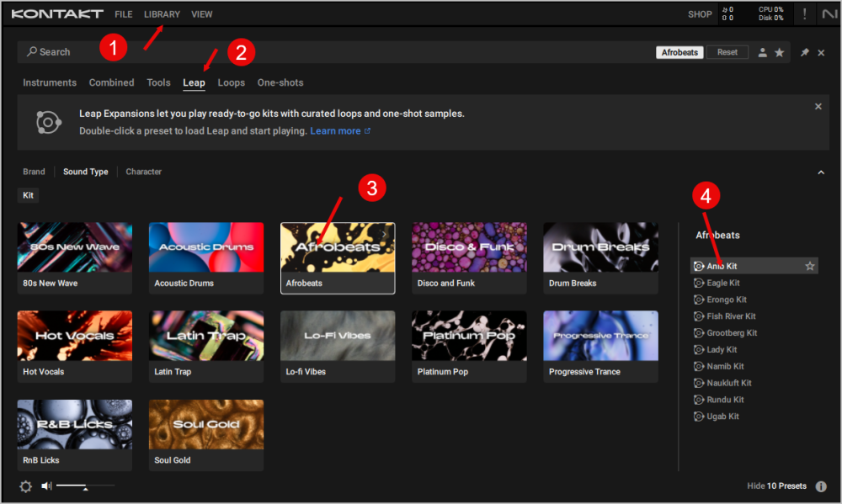842x504 pixels.
Task: Click the Afrobeats filter tag
Action: tap(679, 52)
